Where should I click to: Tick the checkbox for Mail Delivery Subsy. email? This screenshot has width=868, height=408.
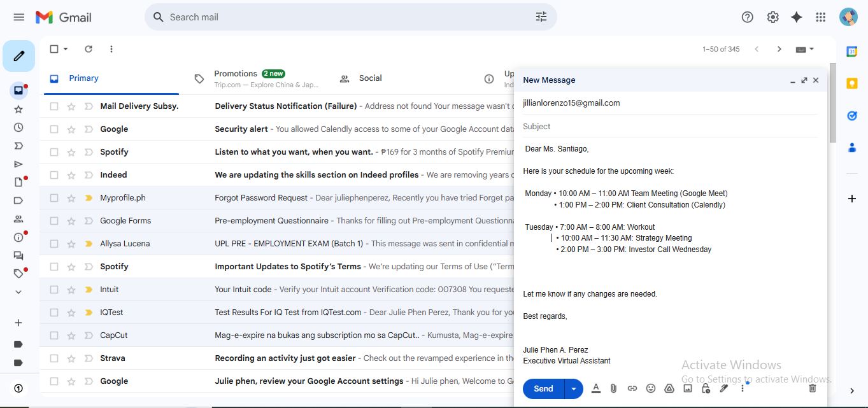point(54,106)
